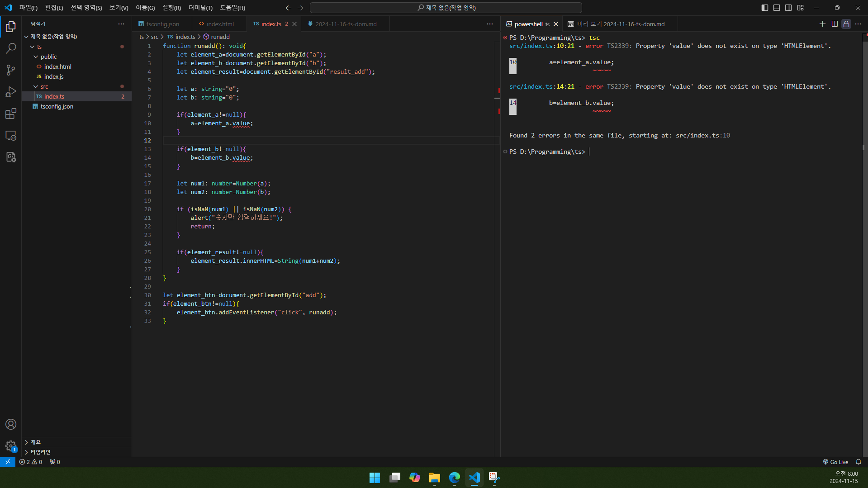
Task: Toggle primary side bar visibility
Action: (764, 8)
